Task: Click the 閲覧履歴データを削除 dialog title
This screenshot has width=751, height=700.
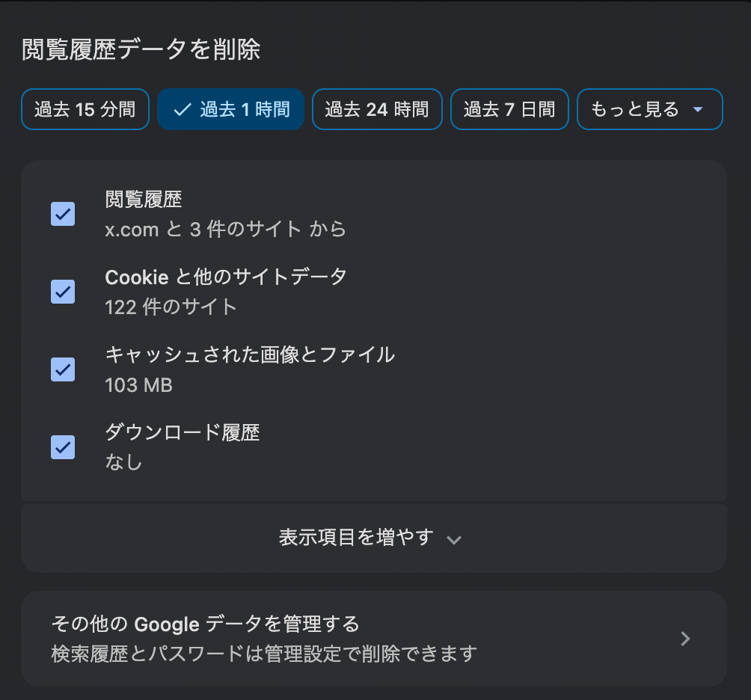Action: (x=141, y=49)
